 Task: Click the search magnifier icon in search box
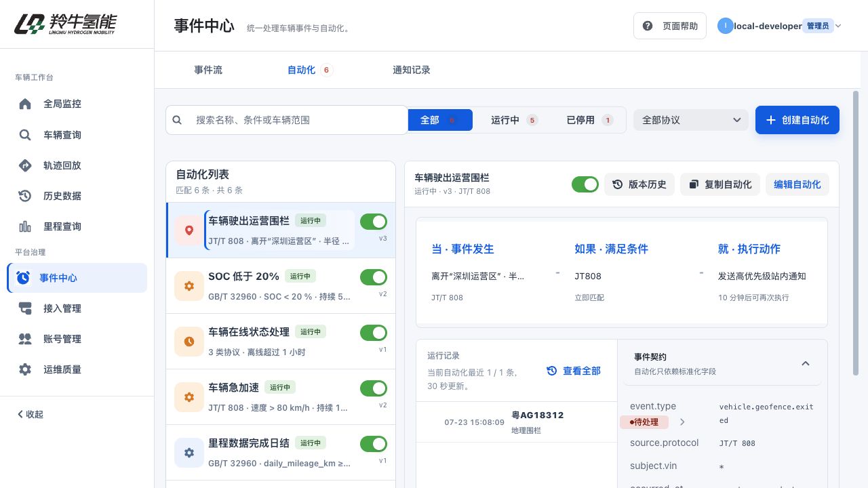tap(177, 120)
